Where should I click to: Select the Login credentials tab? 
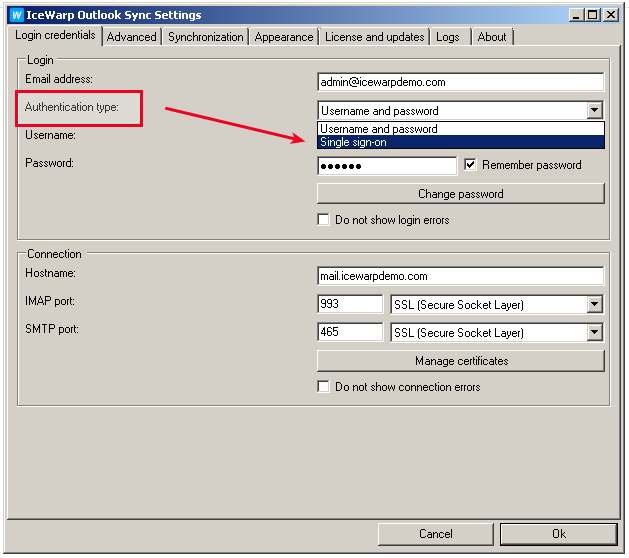point(55,35)
